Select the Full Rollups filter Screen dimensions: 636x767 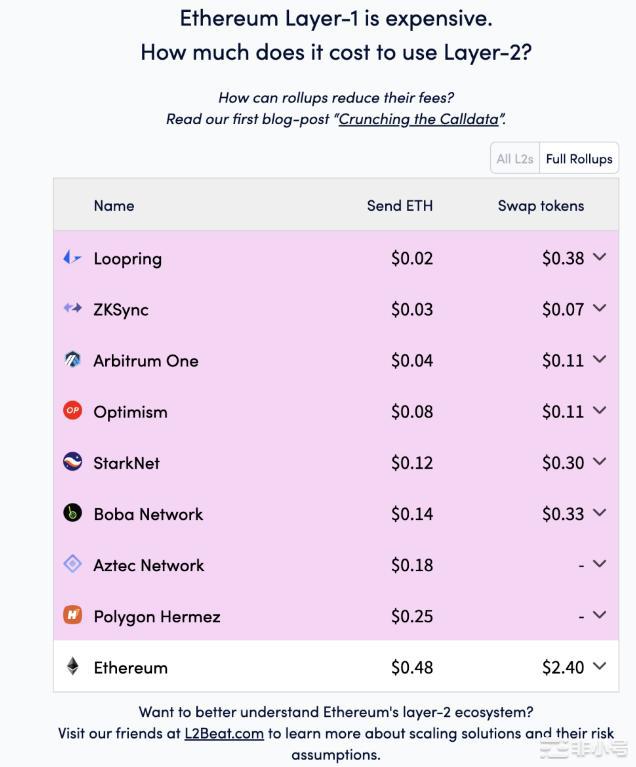click(x=579, y=159)
